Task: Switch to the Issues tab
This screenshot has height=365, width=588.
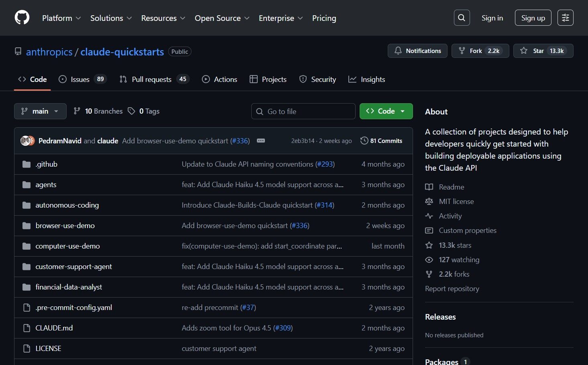Action: pos(82,80)
